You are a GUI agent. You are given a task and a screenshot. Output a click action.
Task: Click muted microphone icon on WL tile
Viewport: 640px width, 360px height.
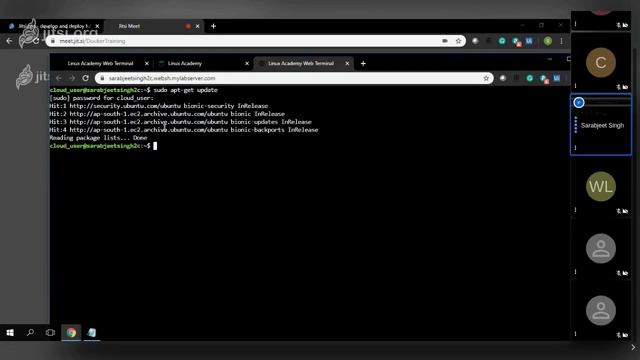(x=619, y=211)
